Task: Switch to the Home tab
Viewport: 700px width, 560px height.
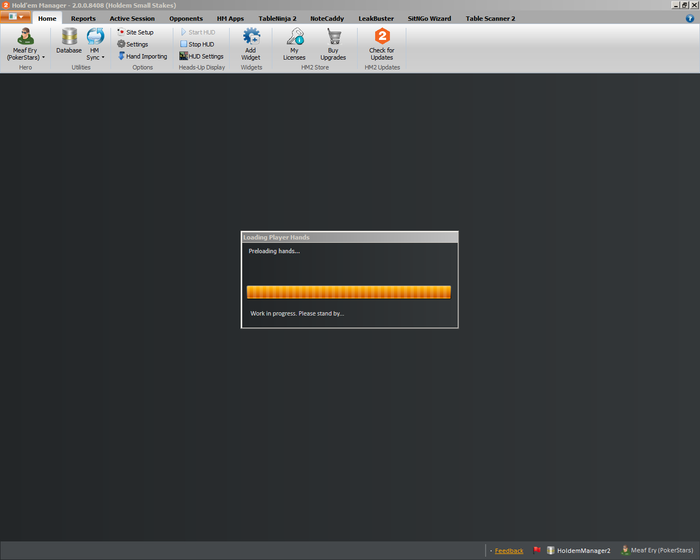Action: (x=47, y=18)
